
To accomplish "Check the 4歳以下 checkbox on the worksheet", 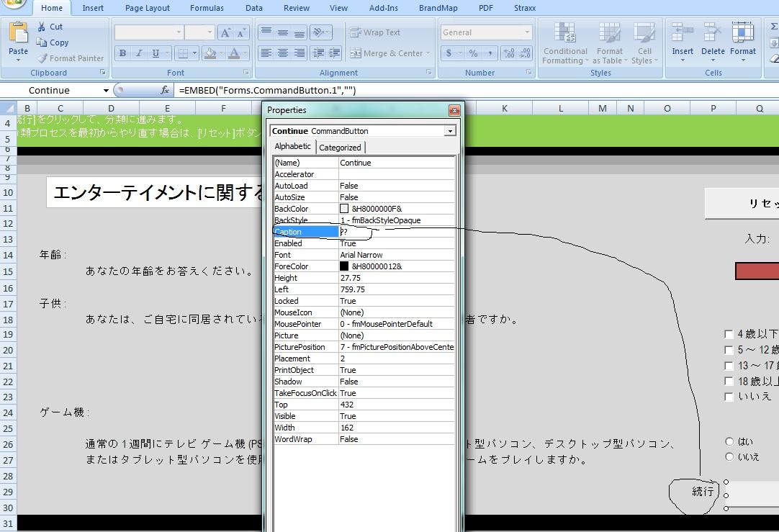I will pyautogui.click(x=729, y=334).
